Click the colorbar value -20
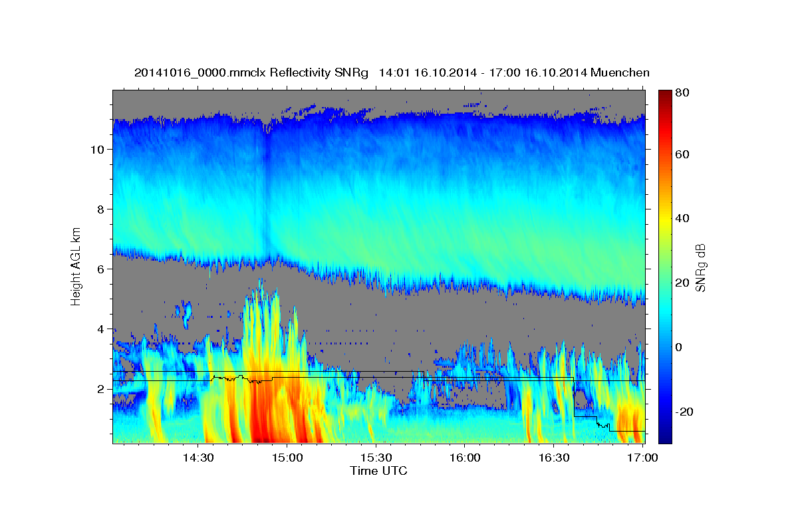 (684, 412)
